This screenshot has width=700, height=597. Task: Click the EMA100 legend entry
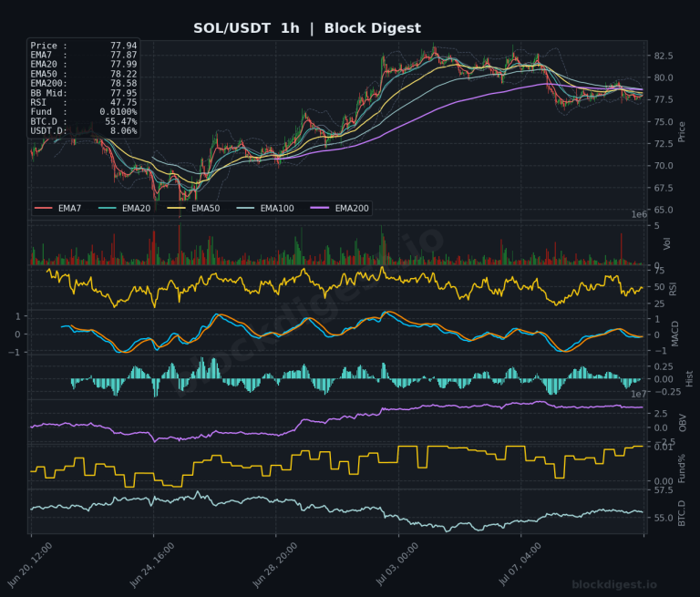[x=265, y=208]
